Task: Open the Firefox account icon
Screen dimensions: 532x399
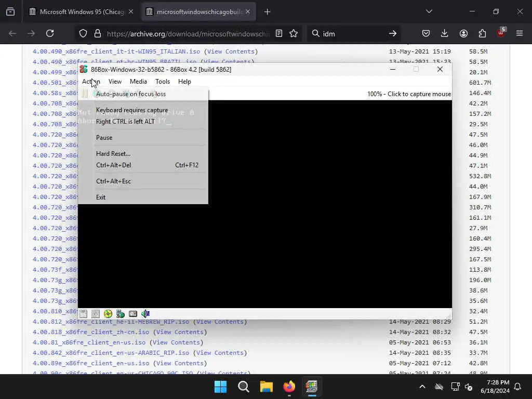Action: tap(463, 33)
